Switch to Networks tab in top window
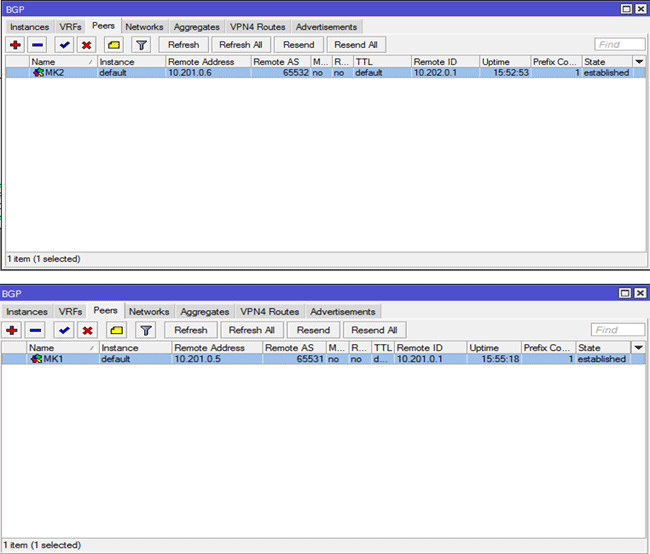 tap(144, 27)
